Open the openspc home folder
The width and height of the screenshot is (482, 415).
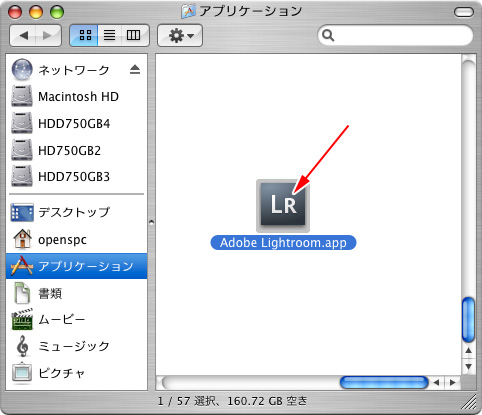point(76,239)
